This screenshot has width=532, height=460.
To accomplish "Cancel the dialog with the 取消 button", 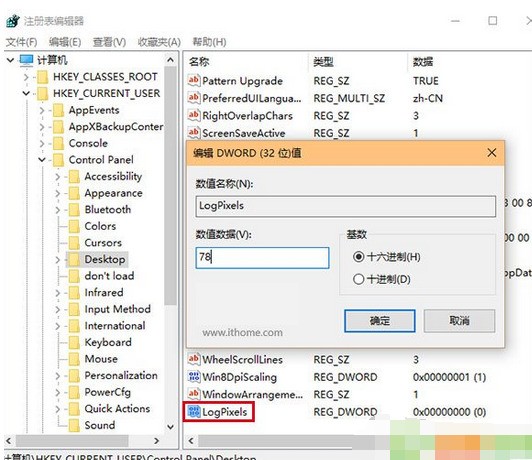I will click(459, 321).
